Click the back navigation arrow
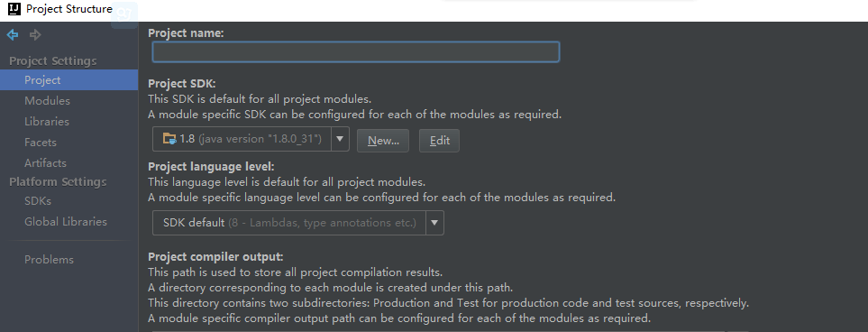Viewport: 868px width, 332px height. pyautogui.click(x=13, y=35)
